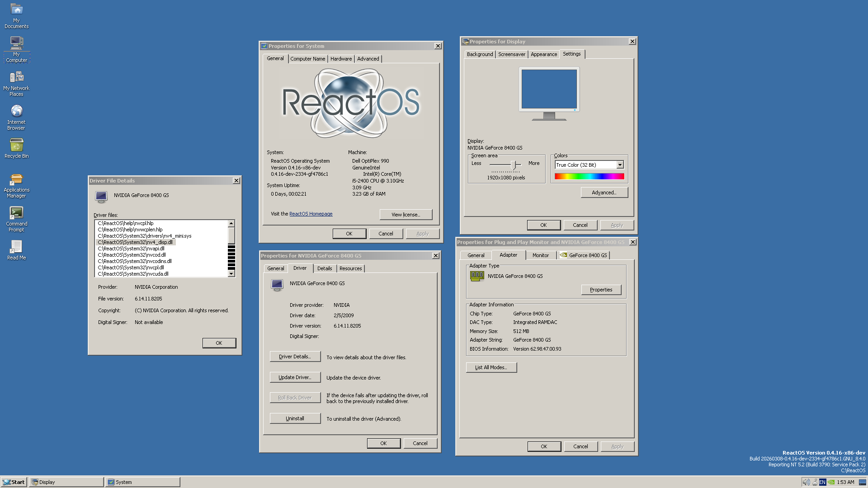Screen dimensions: 868x488
Task: Click the screen area resolution slider
Action: [x=513, y=164]
